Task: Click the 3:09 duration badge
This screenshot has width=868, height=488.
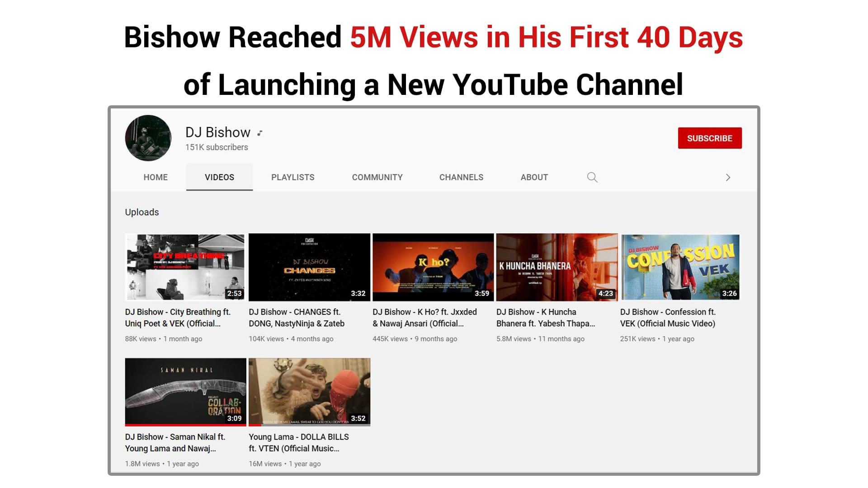Action: tap(235, 418)
